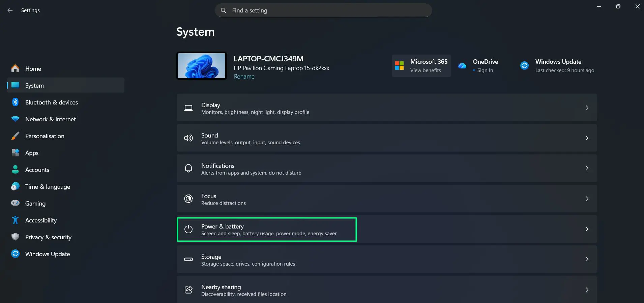
Task: Click the Privacy & security shield icon
Action: click(x=15, y=237)
